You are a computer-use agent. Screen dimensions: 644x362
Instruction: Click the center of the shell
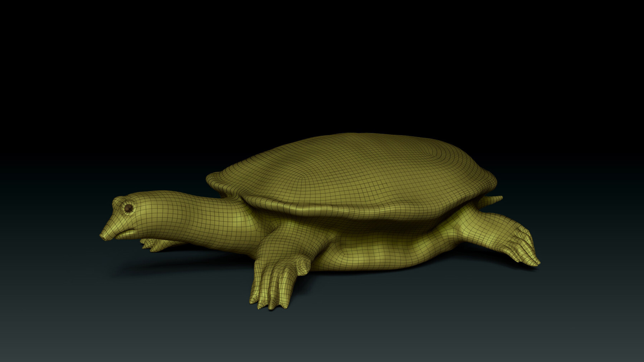point(354,168)
